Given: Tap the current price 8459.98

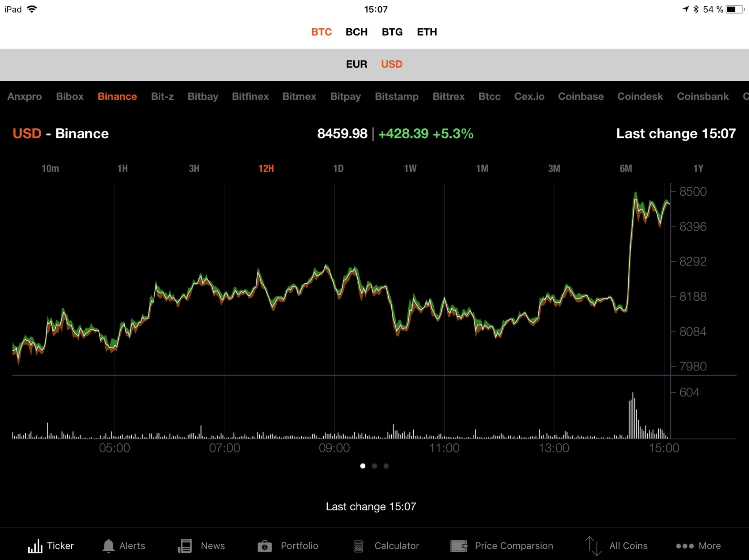Looking at the screenshot, I should 342,134.
